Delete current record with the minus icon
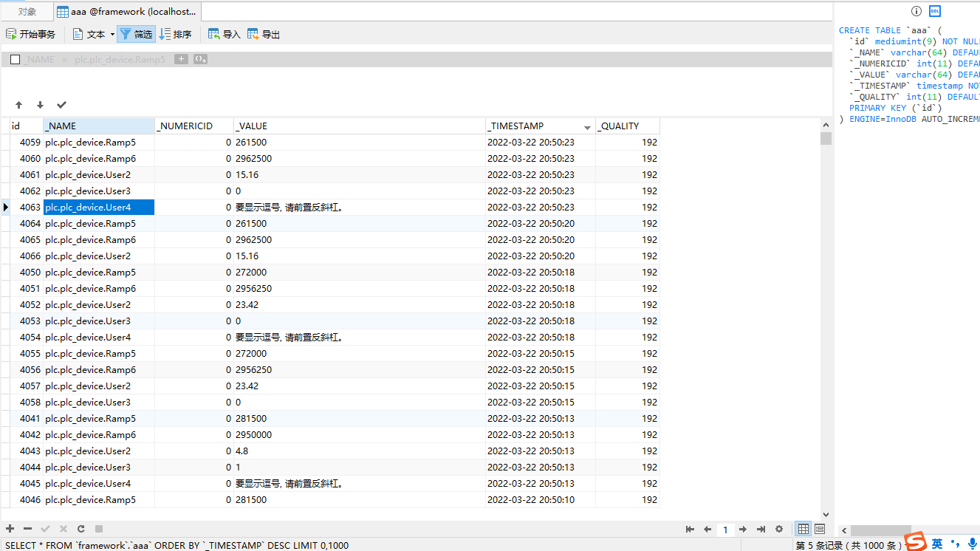The image size is (980, 551). tap(27, 528)
